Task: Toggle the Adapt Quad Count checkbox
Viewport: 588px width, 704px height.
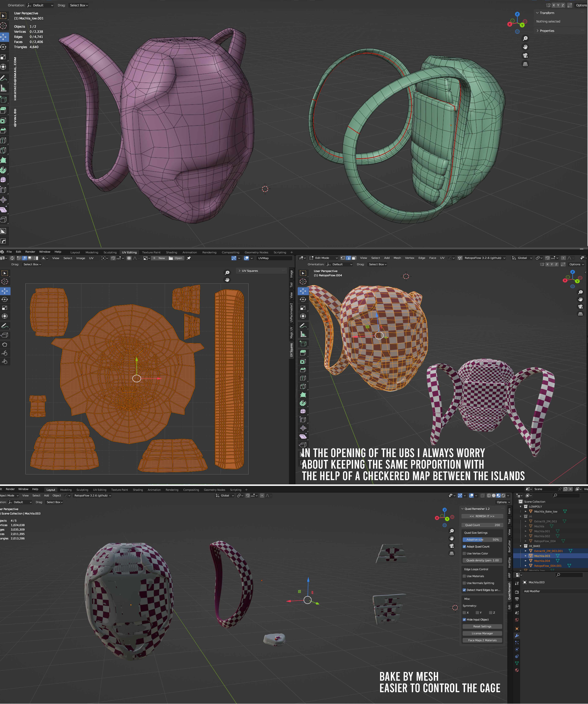Action: coord(464,546)
